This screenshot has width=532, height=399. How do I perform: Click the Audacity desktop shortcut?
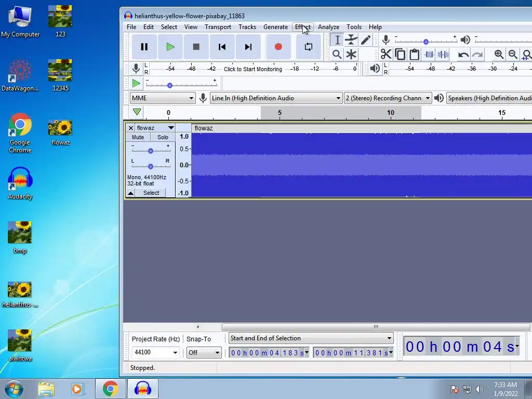coord(20,183)
